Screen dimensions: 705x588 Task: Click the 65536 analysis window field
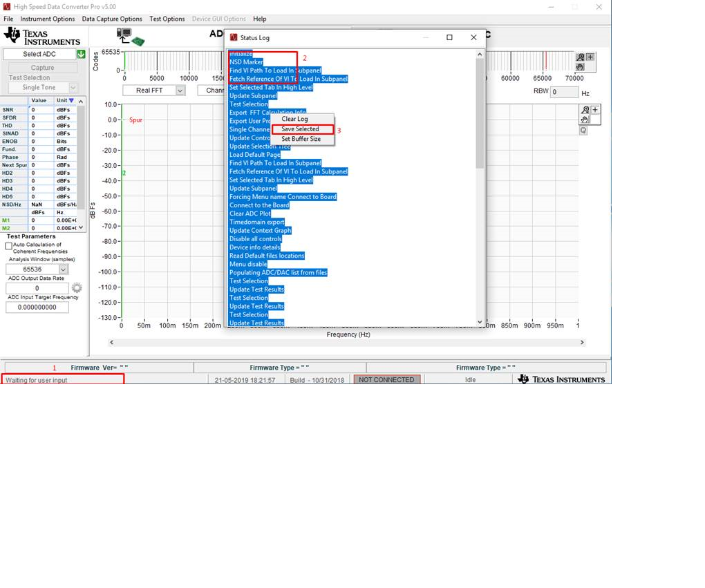[x=32, y=269]
